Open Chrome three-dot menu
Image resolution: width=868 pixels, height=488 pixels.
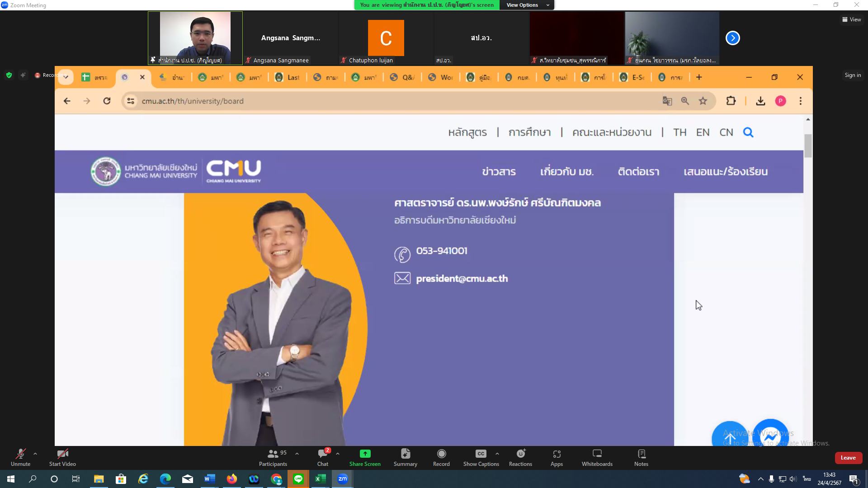coord(801,101)
